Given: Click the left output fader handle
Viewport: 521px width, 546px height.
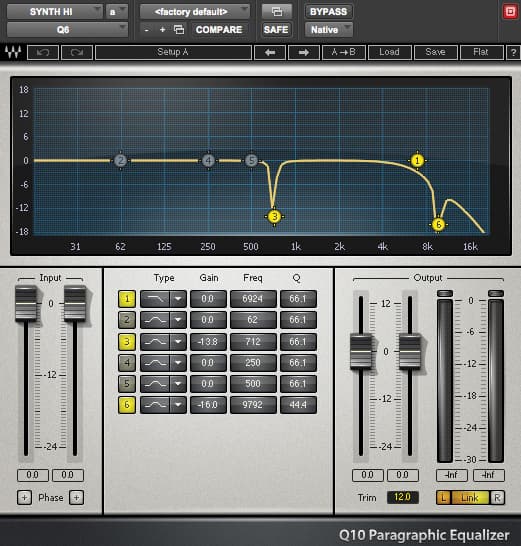Looking at the screenshot, I should point(361,351).
